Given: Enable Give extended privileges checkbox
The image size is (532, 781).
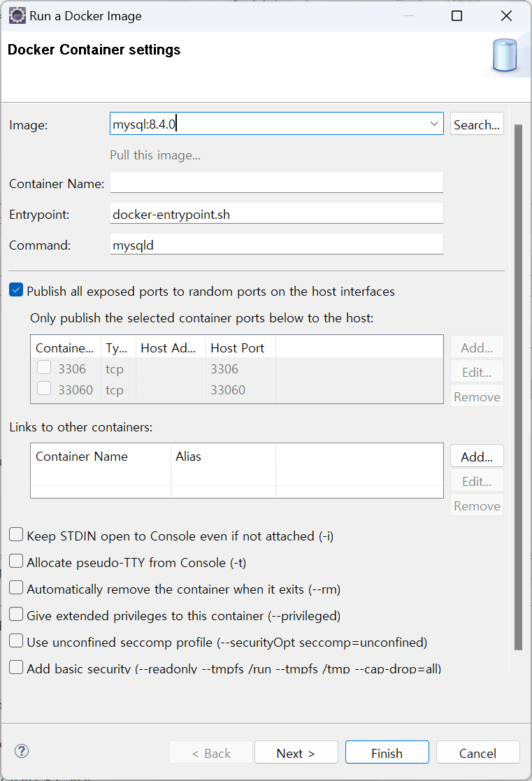Looking at the screenshot, I should pyautogui.click(x=16, y=615).
